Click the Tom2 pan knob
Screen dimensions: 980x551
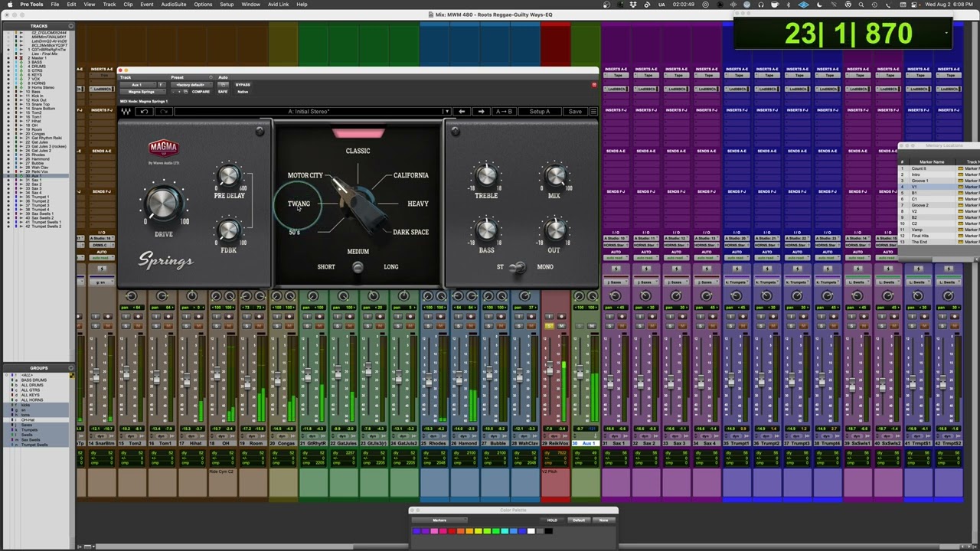pos(131,296)
